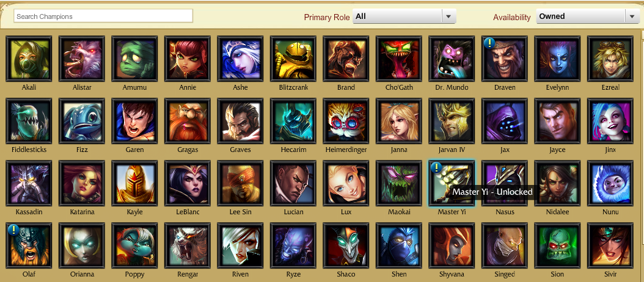Select the Rengar champion icon
Image resolution: width=644 pixels, height=282 pixels.
188,245
